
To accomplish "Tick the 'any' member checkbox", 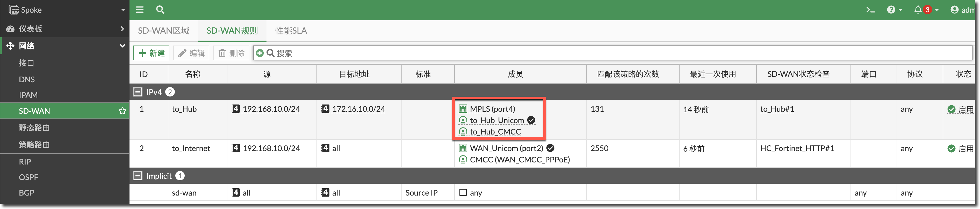I will [x=463, y=193].
